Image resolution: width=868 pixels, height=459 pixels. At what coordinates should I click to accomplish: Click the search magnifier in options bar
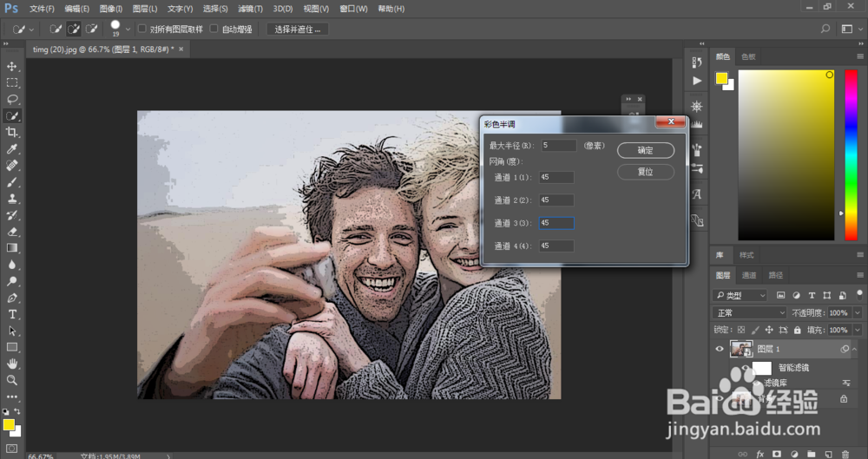tap(825, 29)
